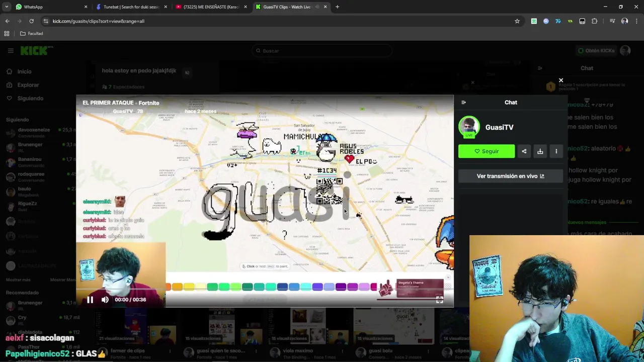This screenshot has height=362, width=644.
Task: Go back with browser back arrow
Action: pyautogui.click(x=7, y=21)
